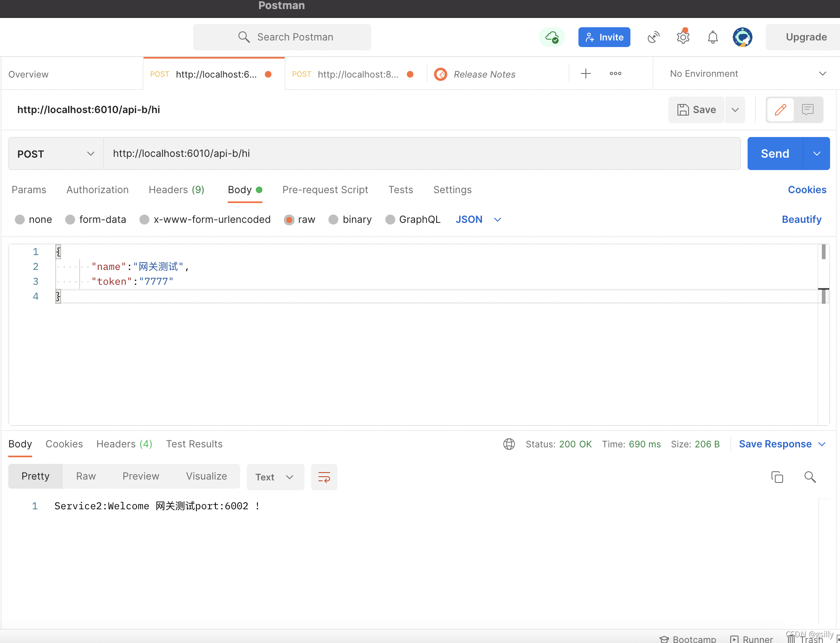This screenshot has width=840, height=643.
Task: Switch to the Headers (9) request tab
Action: click(x=176, y=190)
